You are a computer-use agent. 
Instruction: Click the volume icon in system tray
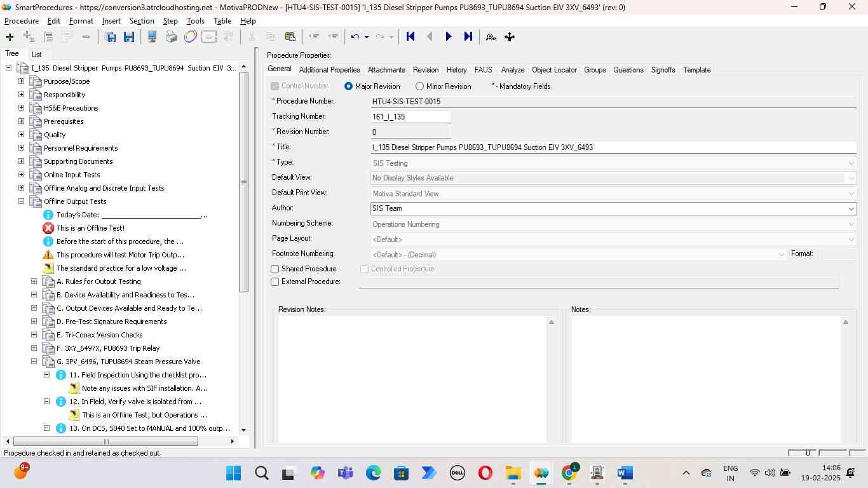[x=770, y=473]
